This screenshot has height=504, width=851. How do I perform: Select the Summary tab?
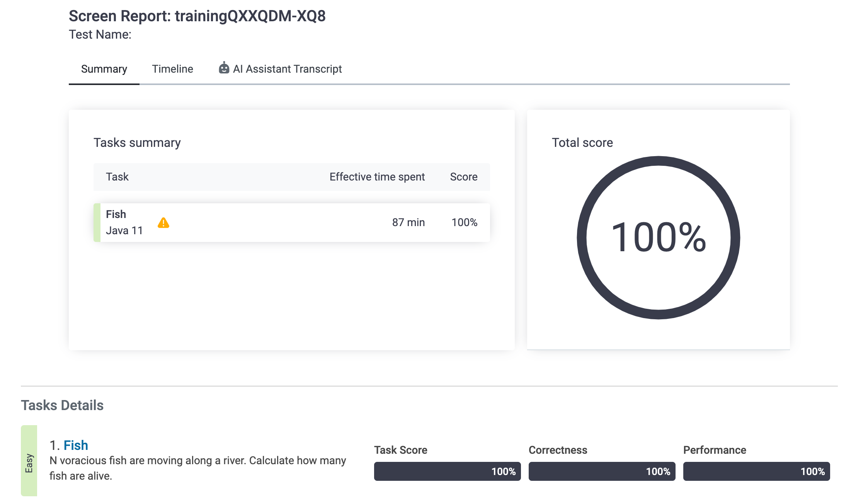pyautogui.click(x=104, y=69)
